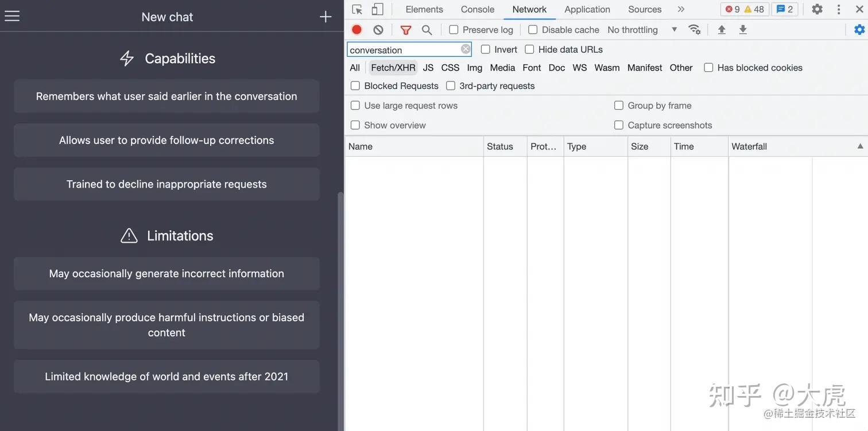Click the conversation filter text field
The width and height of the screenshot is (868, 431).
click(x=403, y=50)
